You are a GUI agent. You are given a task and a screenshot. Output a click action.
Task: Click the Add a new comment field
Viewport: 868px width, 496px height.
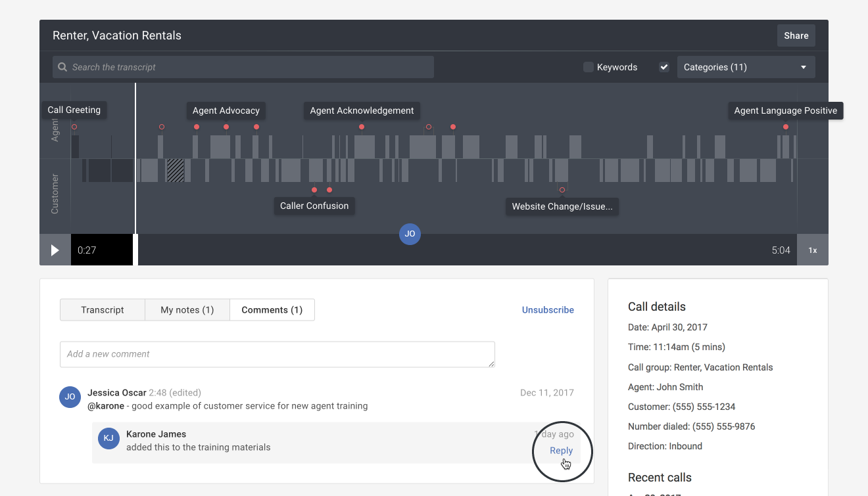coord(277,353)
